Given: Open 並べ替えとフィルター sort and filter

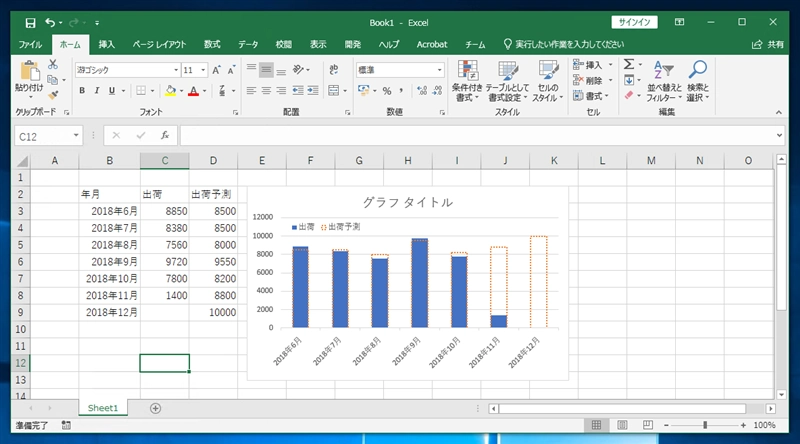Looking at the screenshot, I should click(664, 81).
